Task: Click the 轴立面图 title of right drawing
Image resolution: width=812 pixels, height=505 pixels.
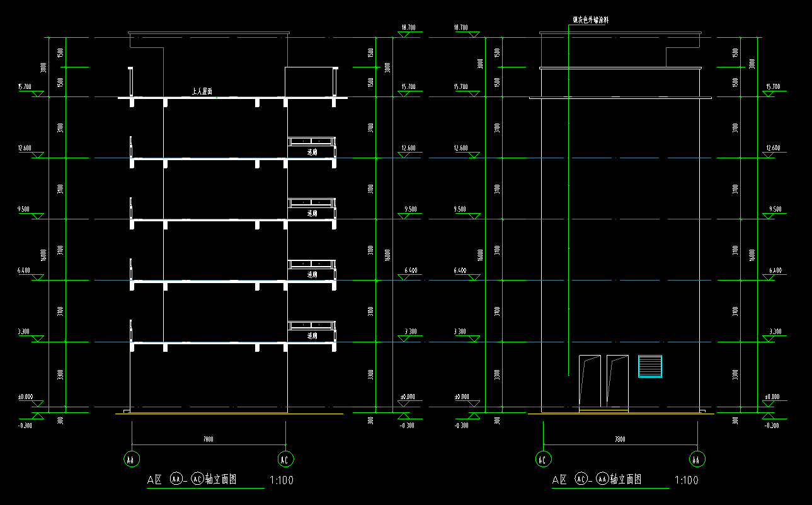Action: coord(626,480)
